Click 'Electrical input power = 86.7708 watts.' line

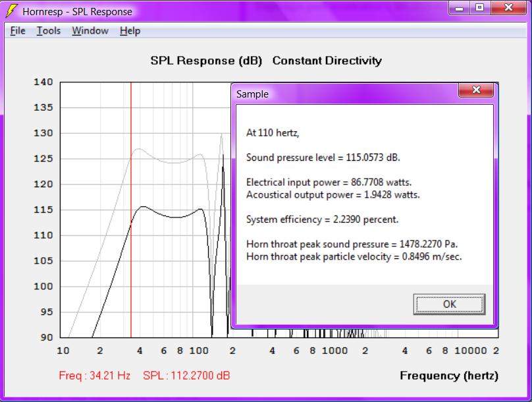[329, 183]
